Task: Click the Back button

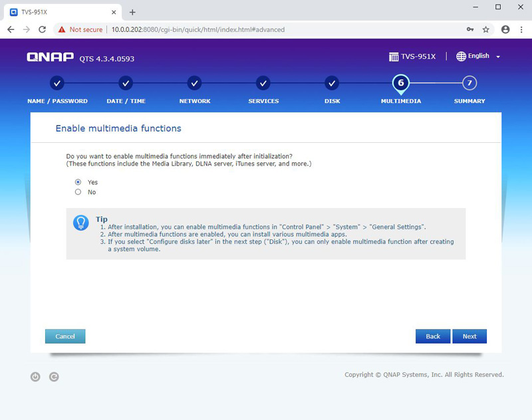Action: (x=433, y=336)
